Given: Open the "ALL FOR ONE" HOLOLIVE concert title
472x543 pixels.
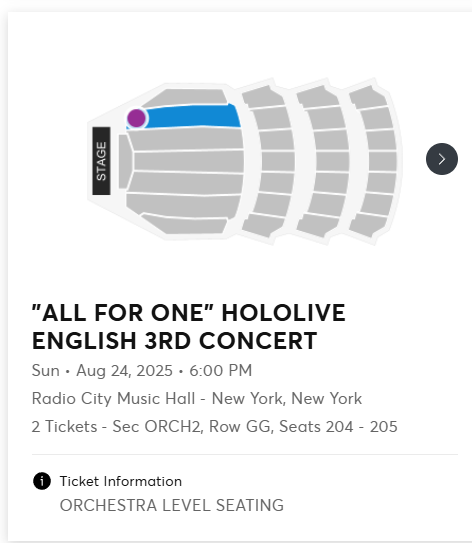Looking at the screenshot, I should coord(189,327).
